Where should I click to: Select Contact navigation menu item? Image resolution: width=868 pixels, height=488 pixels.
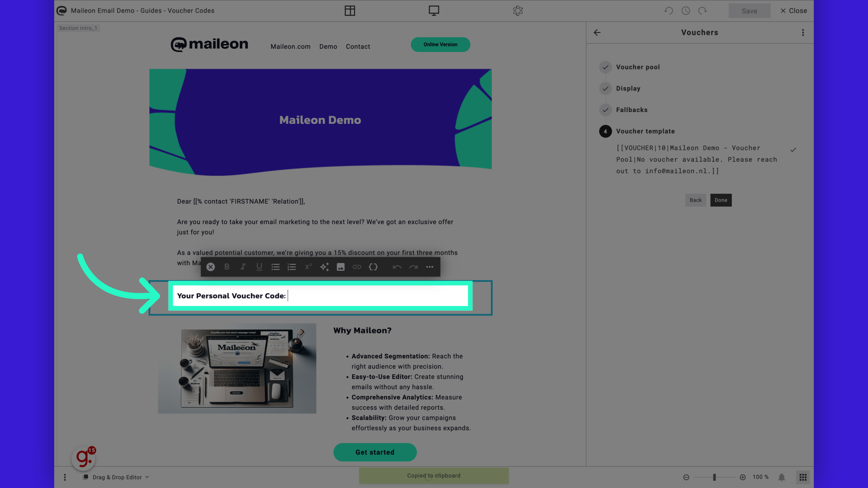[358, 46]
